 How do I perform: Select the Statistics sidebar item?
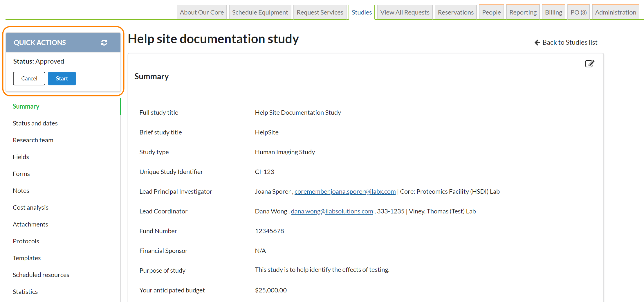tap(25, 292)
